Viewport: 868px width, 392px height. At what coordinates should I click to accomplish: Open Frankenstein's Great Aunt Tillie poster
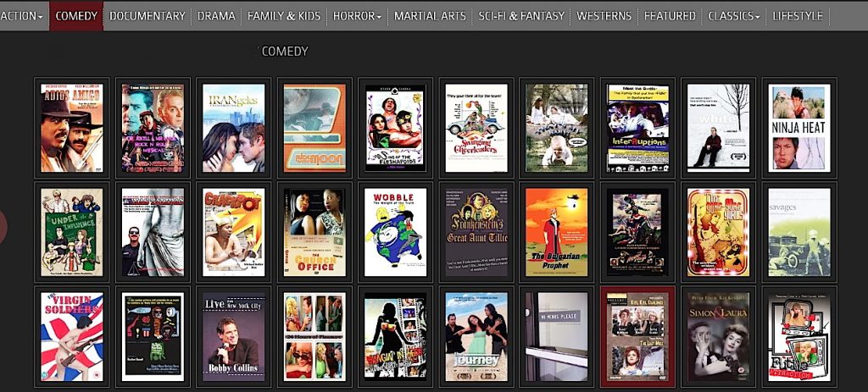coord(476,231)
